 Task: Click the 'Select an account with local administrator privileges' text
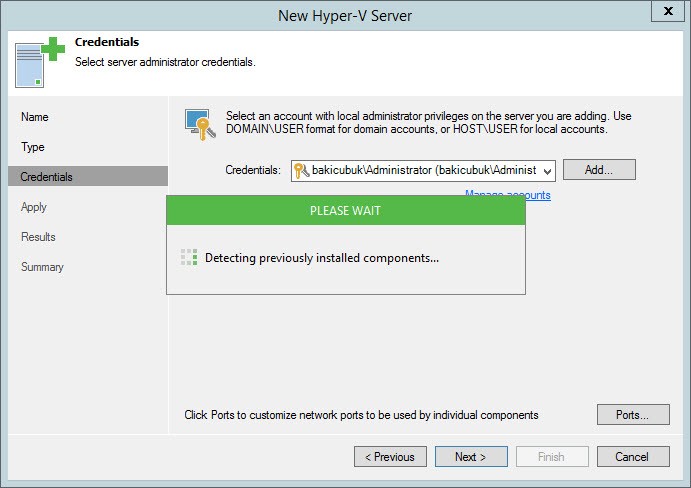coord(428,123)
